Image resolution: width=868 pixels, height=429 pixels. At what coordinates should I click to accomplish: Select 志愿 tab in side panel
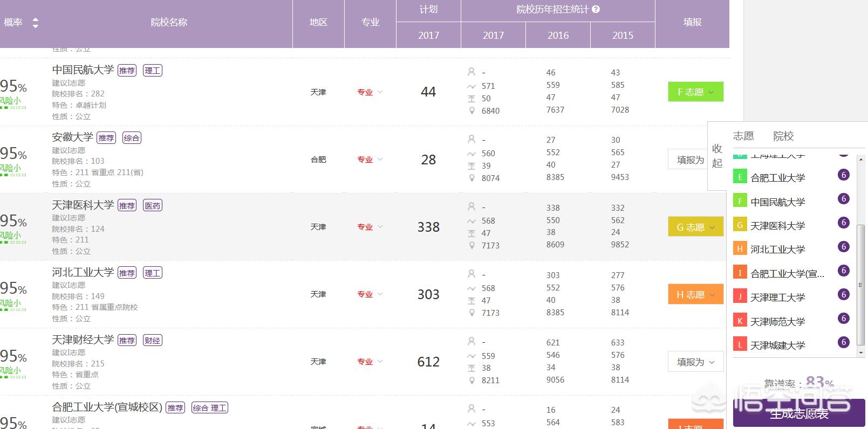tap(743, 136)
